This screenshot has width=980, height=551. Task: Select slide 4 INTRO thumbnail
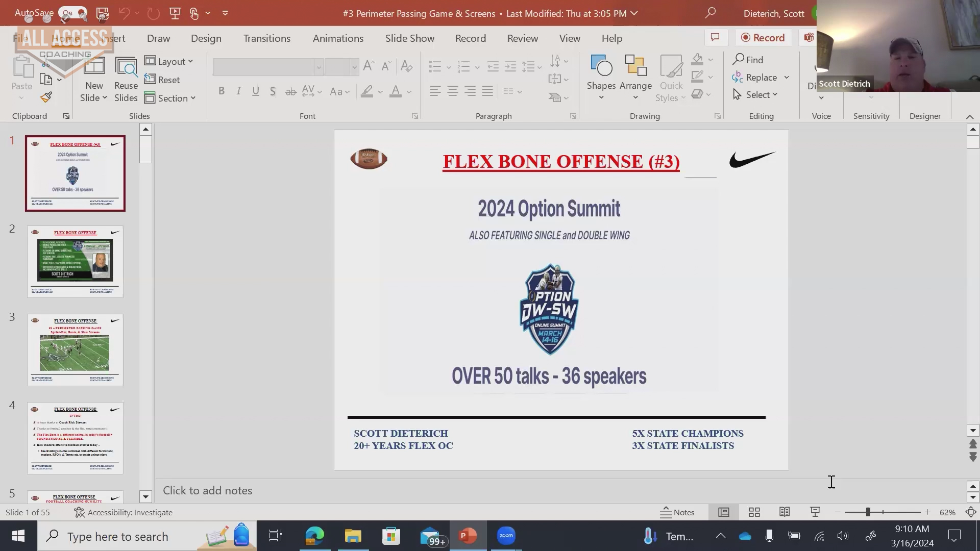pos(75,438)
